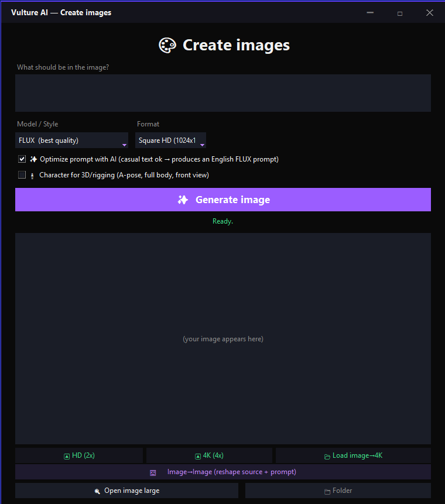Click the 'Model / Style' label
Viewport: 445px width, 504px height.
pyautogui.click(x=37, y=124)
